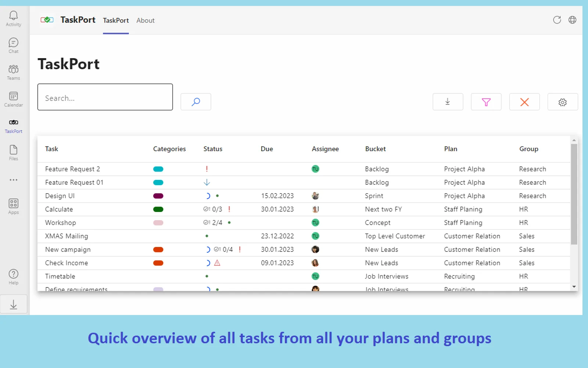Image resolution: width=588 pixels, height=368 pixels.
Task: Open the Activity bell in sidebar
Action: [14, 18]
